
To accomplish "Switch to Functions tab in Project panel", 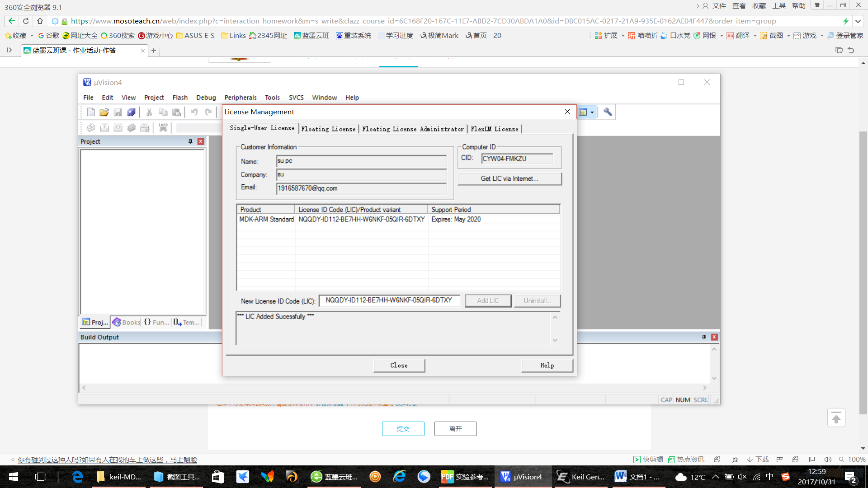I will coord(156,322).
